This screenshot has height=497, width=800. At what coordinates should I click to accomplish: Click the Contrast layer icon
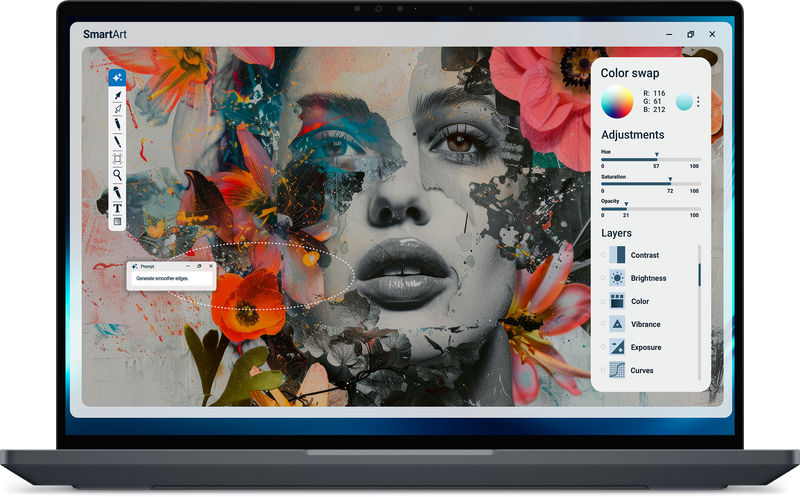pos(617,255)
